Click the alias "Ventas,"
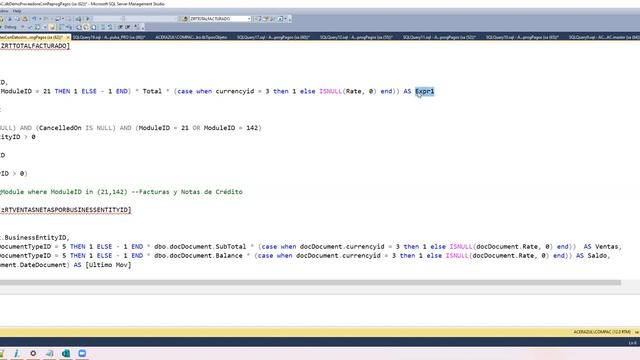This screenshot has width=640, height=360. click(608, 247)
